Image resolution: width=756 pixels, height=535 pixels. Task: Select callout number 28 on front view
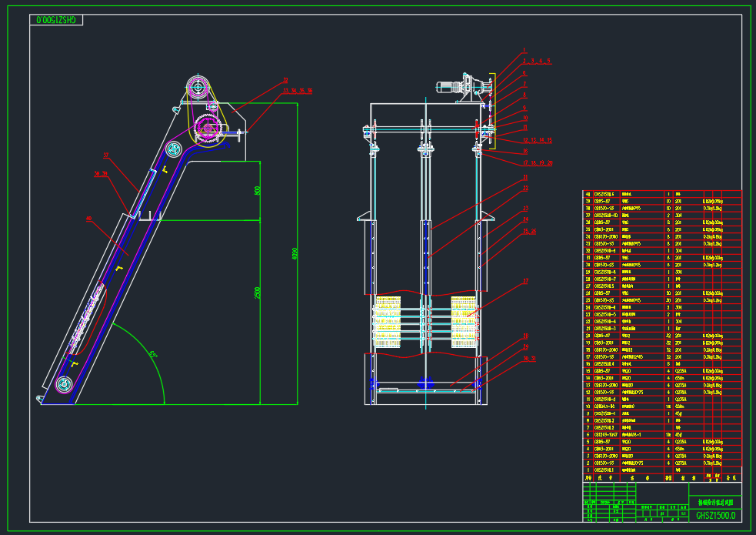pyautogui.click(x=525, y=336)
